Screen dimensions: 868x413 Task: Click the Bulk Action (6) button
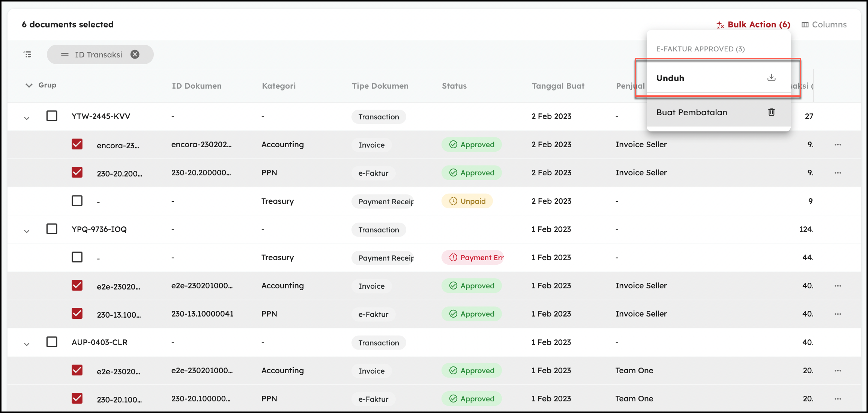(758, 25)
